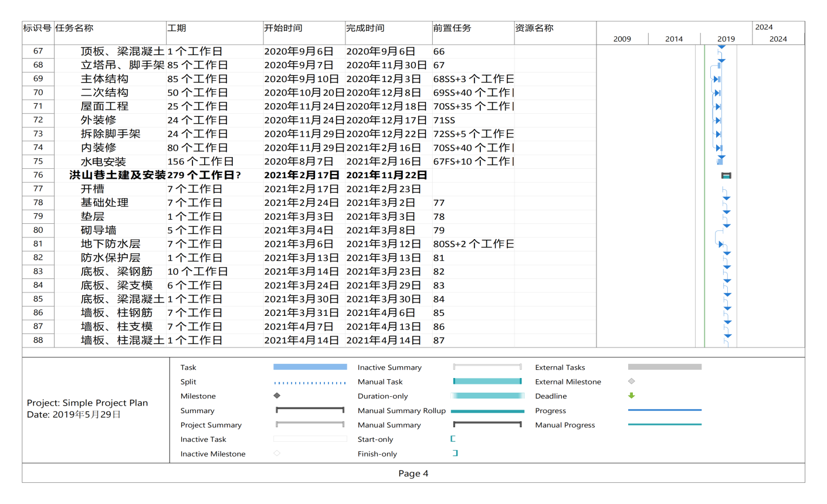Click the 主体结构 task name cell
The width and height of the screenshot is (827, 504).
pyautogui.click(x=104, y=79)
